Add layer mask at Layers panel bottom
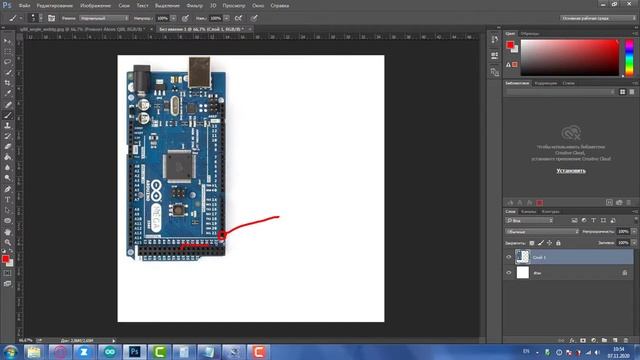640x360 pixels. tap(583, 340)
